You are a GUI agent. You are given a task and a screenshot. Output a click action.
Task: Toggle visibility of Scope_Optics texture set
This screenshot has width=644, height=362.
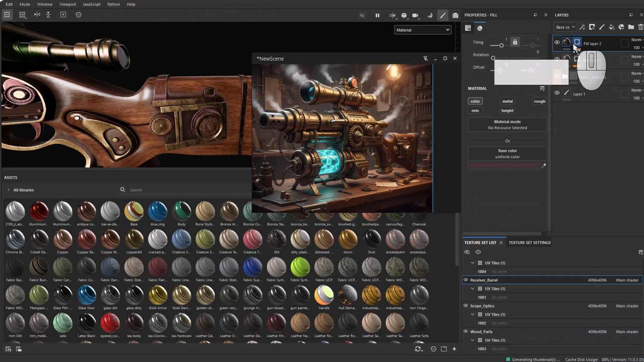(x=465, y=305)
